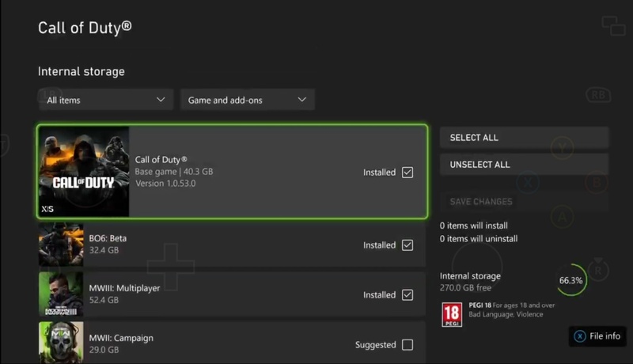Tap the A face button overlay
Image resolution: width=633 pixels, height=364 pixels.
(563, 217)
